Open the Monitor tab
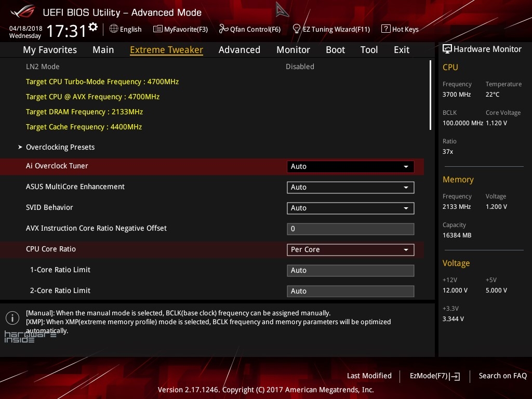Image resolution: width=532 pixels, height=399 pixels. pos(293,50)
